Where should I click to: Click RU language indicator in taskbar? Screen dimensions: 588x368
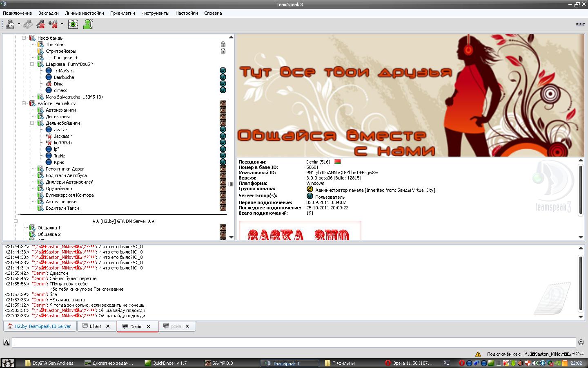(x=446, y=363)
